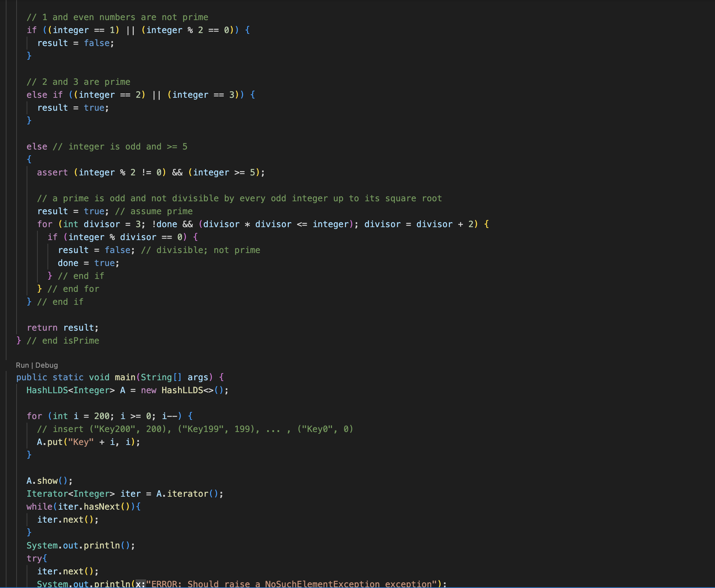Click isPrime in the end comment
The image size is (715, 588).
(81, 341)
